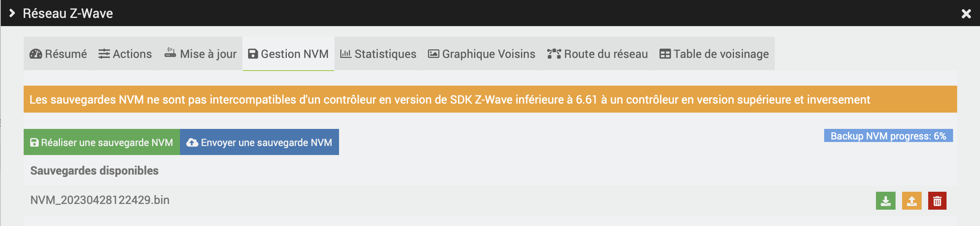Click Réaliser une sauvegarde NVM button
Viewport: 980px width, 226px height.
pyautogui.click(x=102, y=142)
